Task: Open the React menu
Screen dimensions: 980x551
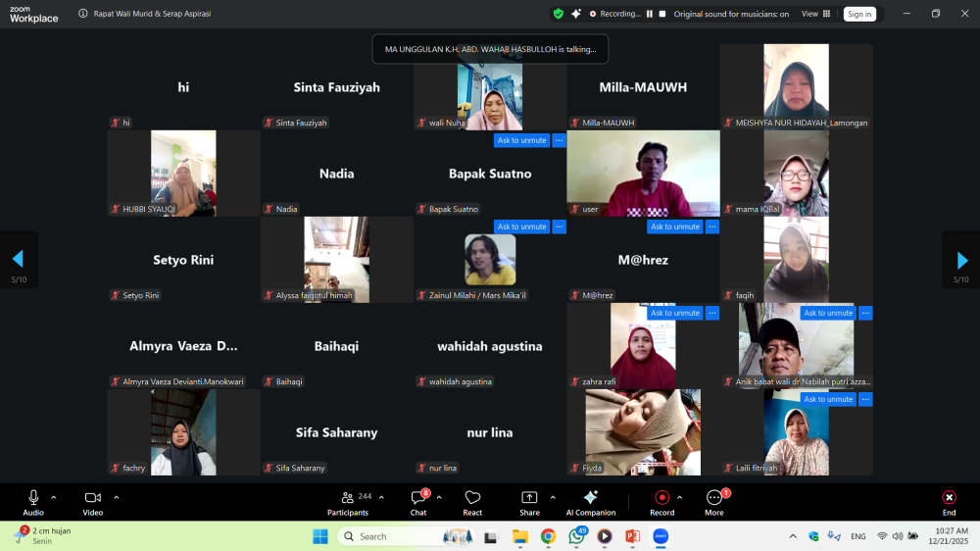Action: pos(472,503)
